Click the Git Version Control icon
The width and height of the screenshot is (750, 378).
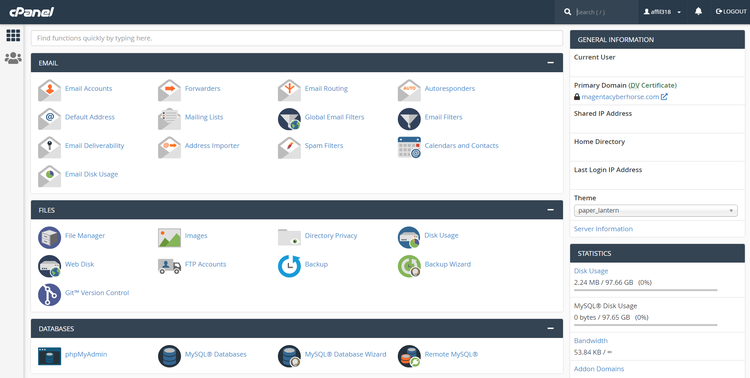[x=49, y=295]
